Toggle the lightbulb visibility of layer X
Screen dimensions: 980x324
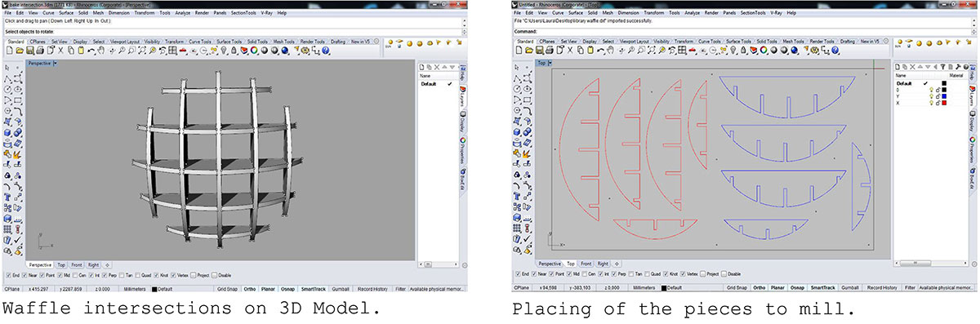point(931,103)
